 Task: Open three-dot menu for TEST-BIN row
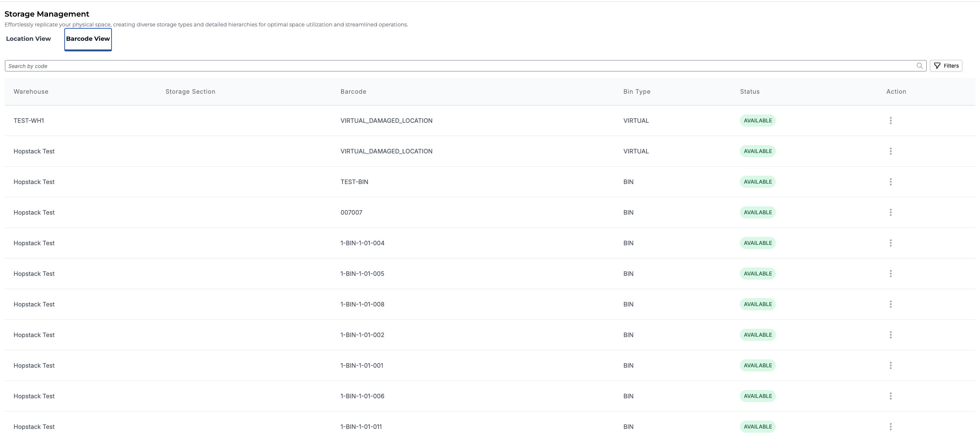[890, 182]
